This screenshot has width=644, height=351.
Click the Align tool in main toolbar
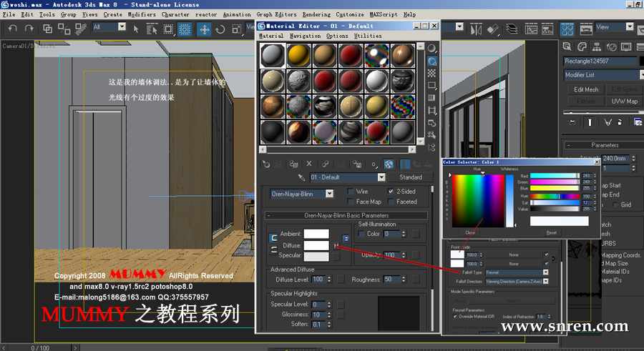492,29
